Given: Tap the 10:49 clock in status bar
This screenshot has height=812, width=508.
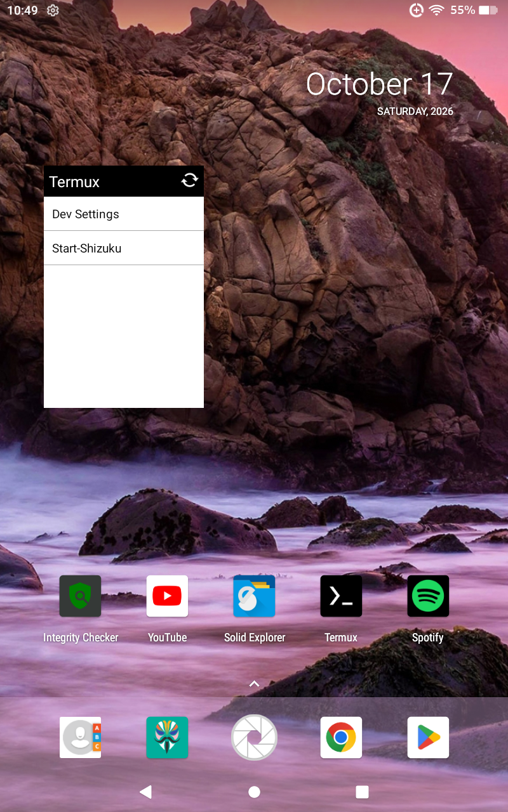Looking at the screenshot, I should [23, 10].
